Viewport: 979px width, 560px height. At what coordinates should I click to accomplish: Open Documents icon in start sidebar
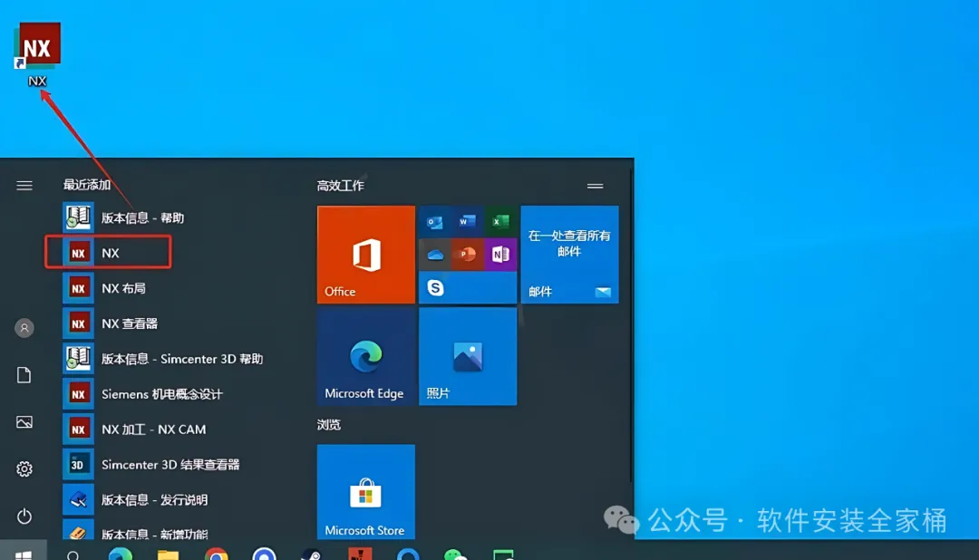tap(24, 374)
